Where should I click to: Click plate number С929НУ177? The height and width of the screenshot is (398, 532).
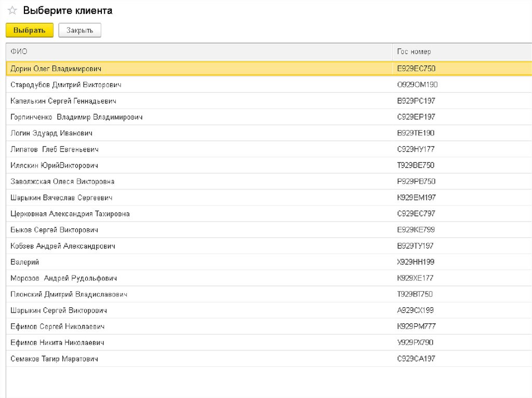pos(416,149)
